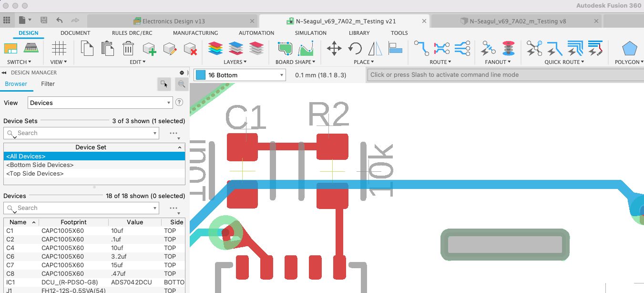The image size is (644, 293).
Task: Open the 16 Bottom layer selector
Action: pyautogui.click(x=240, y=75)
